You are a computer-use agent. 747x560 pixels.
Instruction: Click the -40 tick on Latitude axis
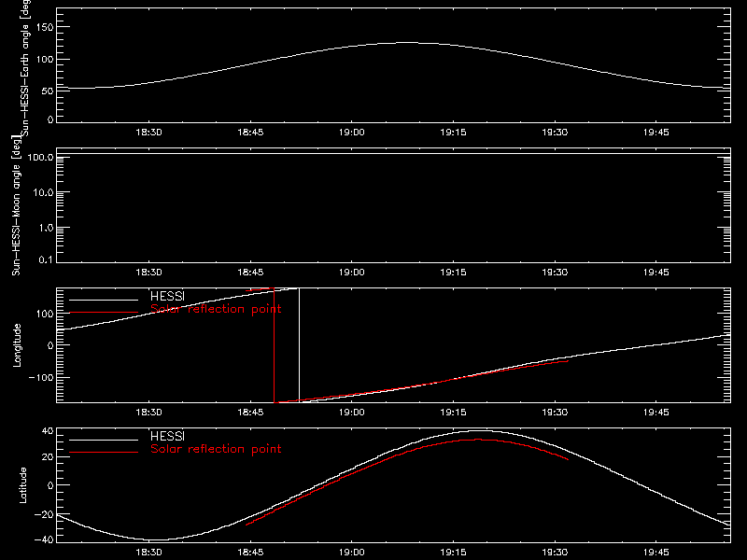click(x=44, y=539)
